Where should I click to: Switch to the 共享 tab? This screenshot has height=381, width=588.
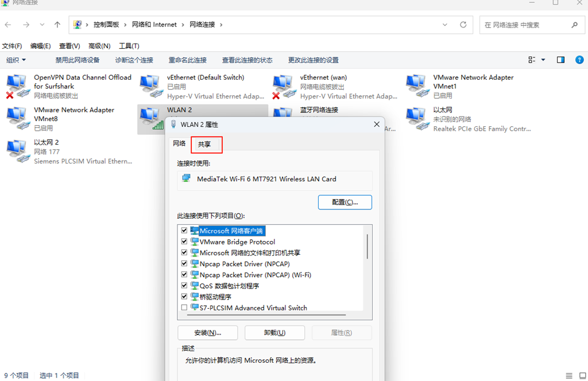coord(204,144)
